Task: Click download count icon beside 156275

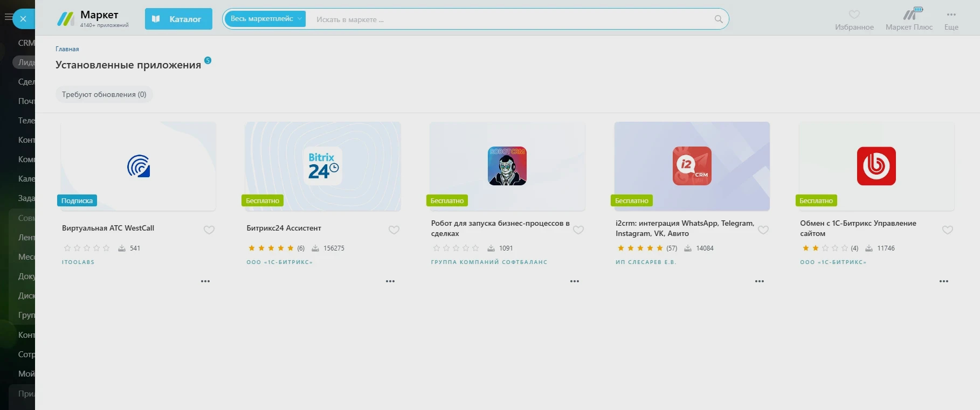Action: point(315,248)
